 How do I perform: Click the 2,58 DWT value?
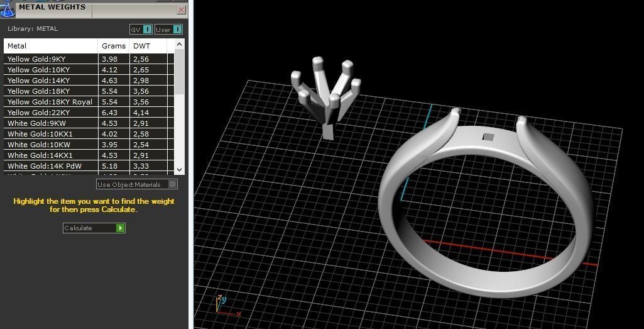click(141, 134)
